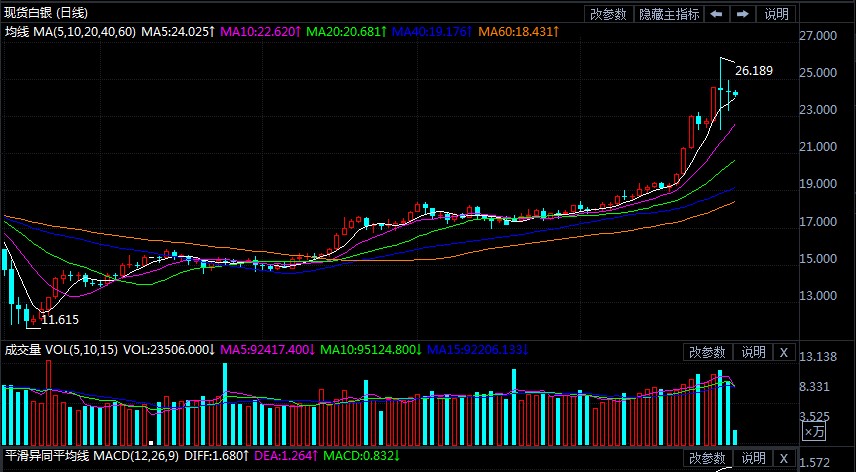Change parameters of the volume indicator
Image resolution: width=856 pixels, height=472 pixels.
708,352
